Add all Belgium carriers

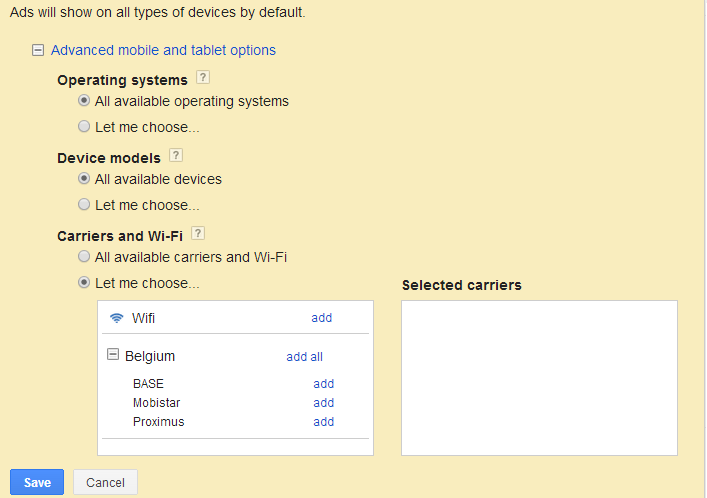coord(304,357)
